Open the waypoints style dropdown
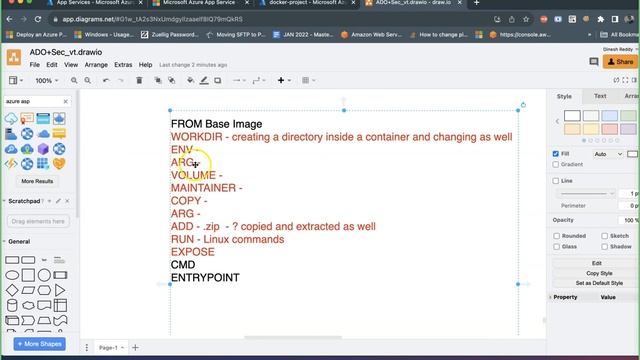Viewport: 640px width, 360px height. coord(259,80)
